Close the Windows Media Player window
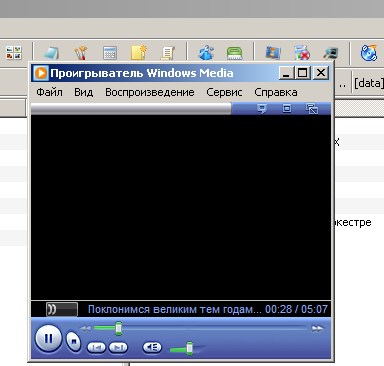 point(321,73)
